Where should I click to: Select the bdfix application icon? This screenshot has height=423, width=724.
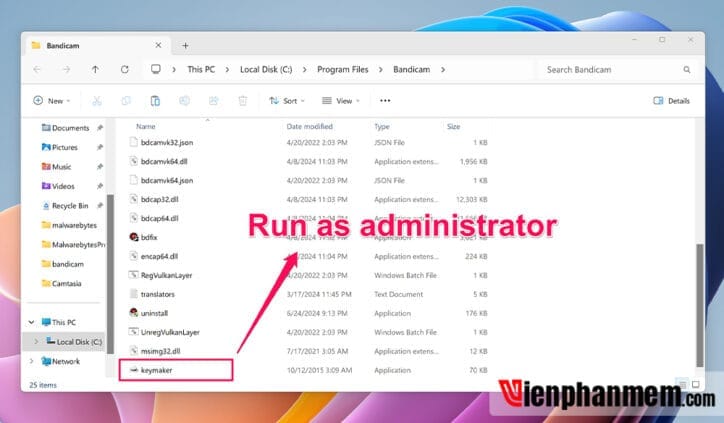coord(134,237)
